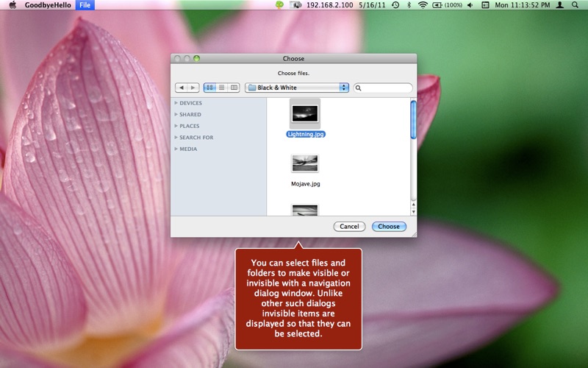Image resolution: width=588 pixels, height=368 pixels.
Task: Click the file list scrollbar thumb
Action: (413, 119)
